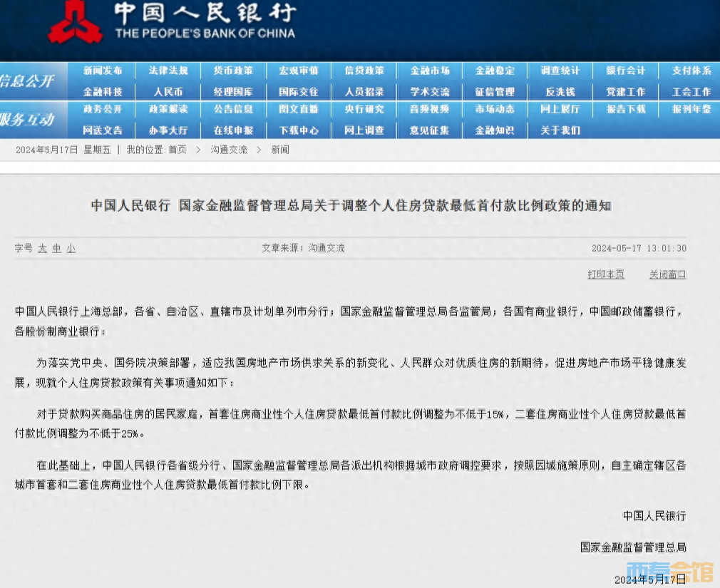Viewport: 720px width, 588px height.
Task: Click the 信息公开 section header
Action: click(x=27, y=81)
